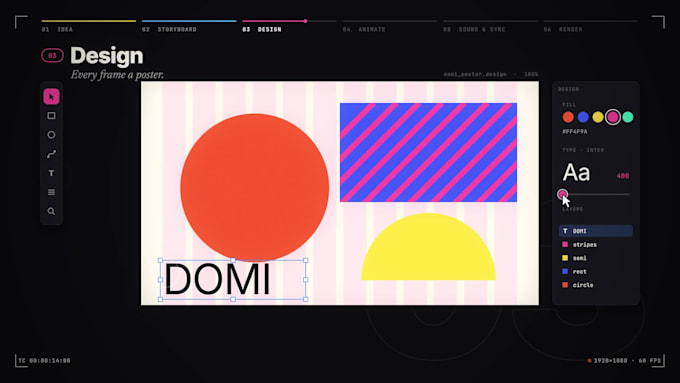This screenshot has width=680, height=383.
Task: Click the DOMI text on the canvas
Action: [x=217, y=279]
